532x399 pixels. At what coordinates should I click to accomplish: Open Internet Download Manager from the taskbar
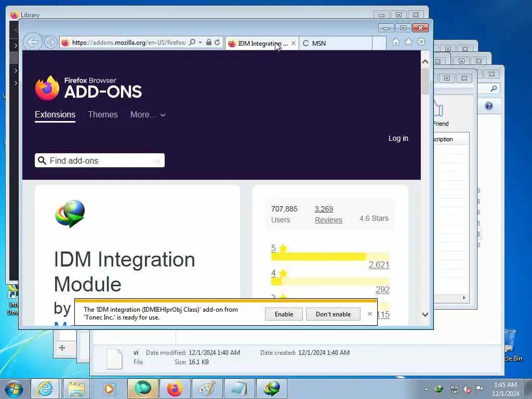[x=271, y=389]
